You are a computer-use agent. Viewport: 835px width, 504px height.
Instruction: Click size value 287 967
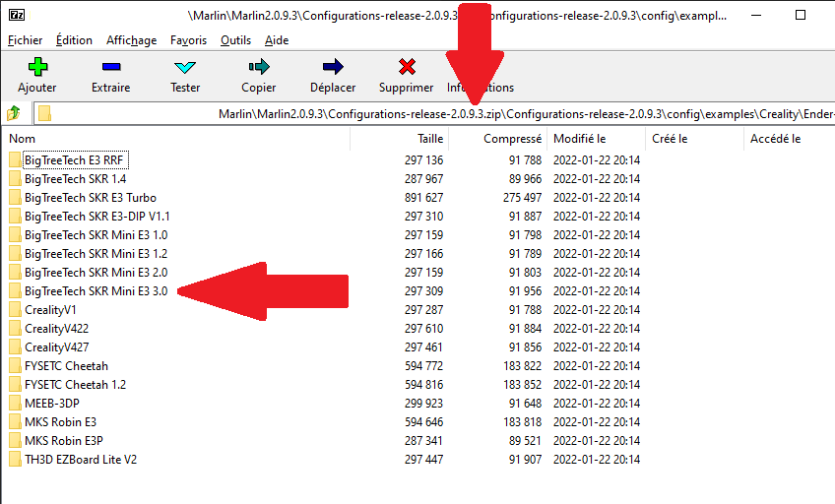423,179
